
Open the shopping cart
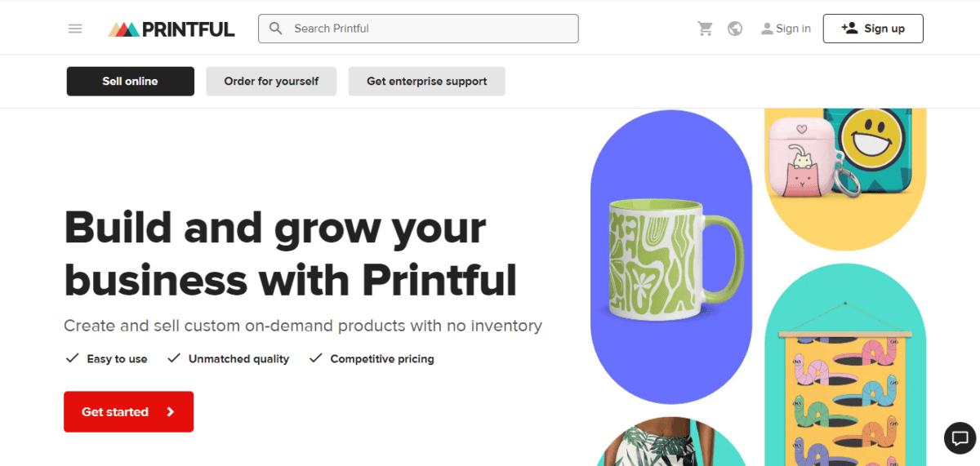[705, 29]
